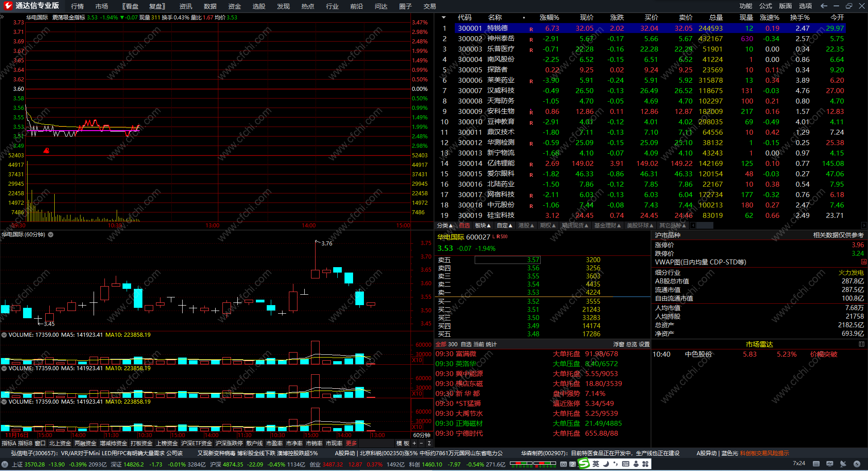Click the 看盘 mode button
The height and width of the screenshot is (471, 868).
[130, 6]
